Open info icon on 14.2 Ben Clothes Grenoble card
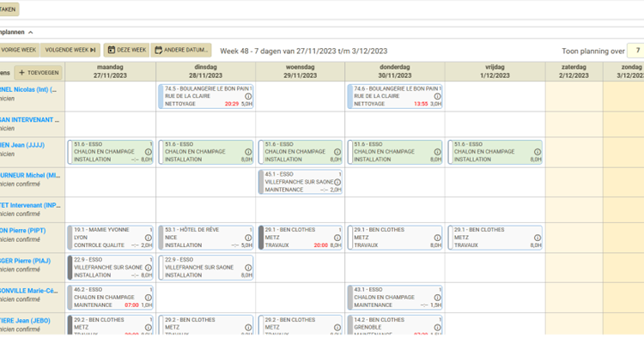 pos(437,328)
